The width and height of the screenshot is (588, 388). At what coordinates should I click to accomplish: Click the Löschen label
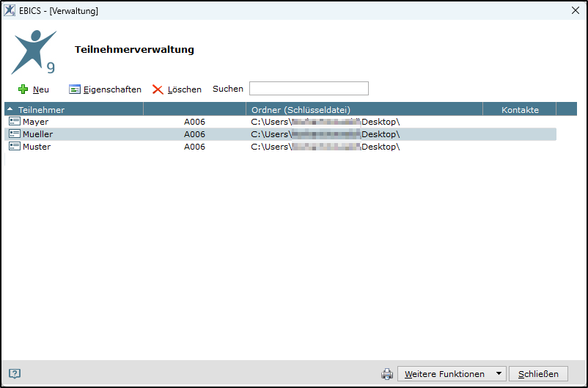point(185,89)
